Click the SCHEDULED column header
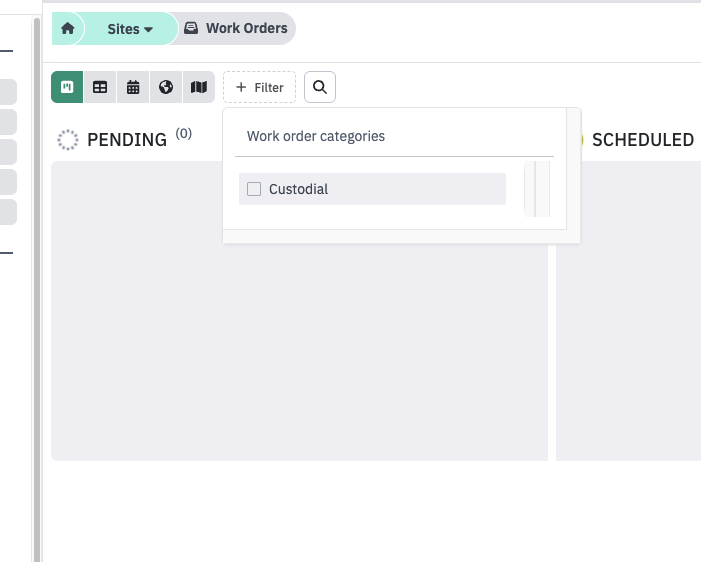Viewport: 701px width, 562px height. tap(643, 139)
